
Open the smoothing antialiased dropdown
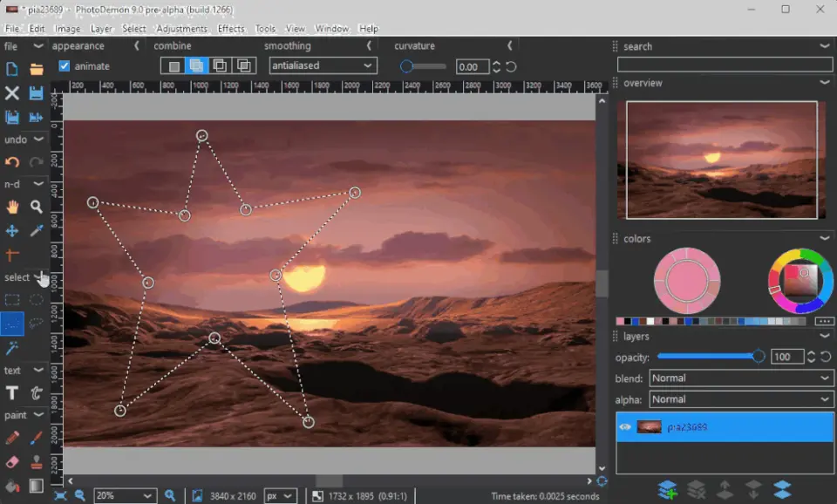click(323, 65)
